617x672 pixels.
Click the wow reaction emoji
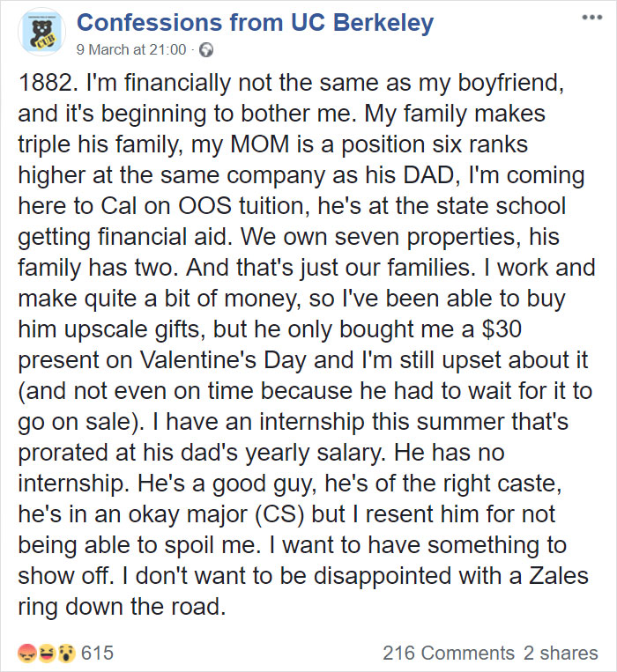pos(65,653)
